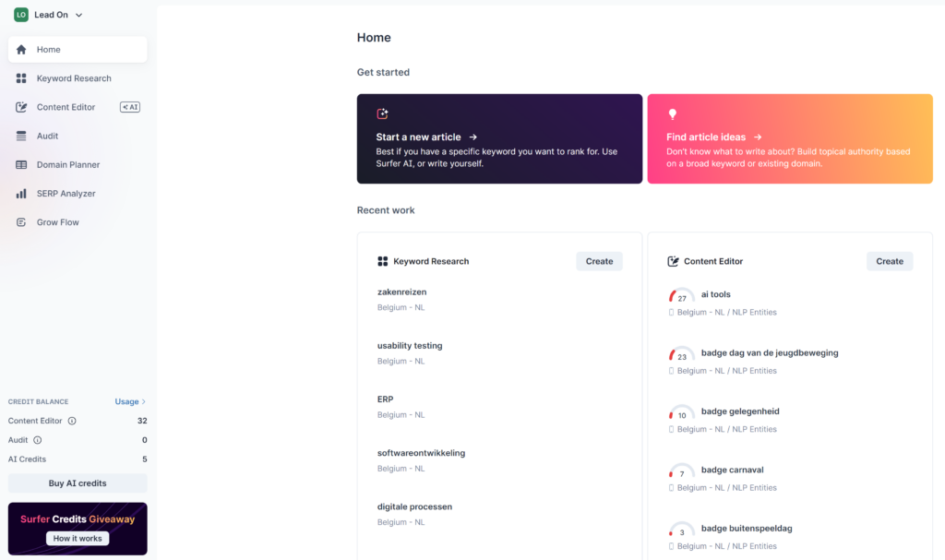The width and height of the screenshot is (945, 560).
Task: Click the chevron next to Usage
Action: point(143,401)
